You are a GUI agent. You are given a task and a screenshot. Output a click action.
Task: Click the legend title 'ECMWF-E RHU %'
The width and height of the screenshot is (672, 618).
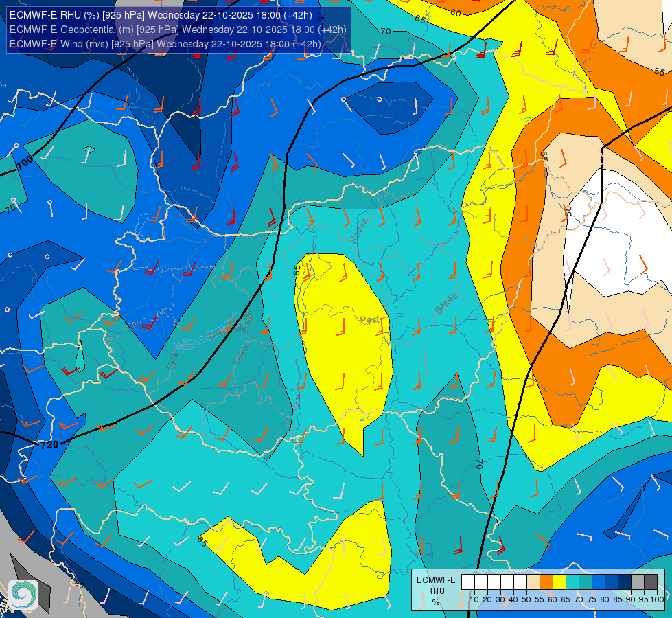pyautogui.click(x=436, y=591)
